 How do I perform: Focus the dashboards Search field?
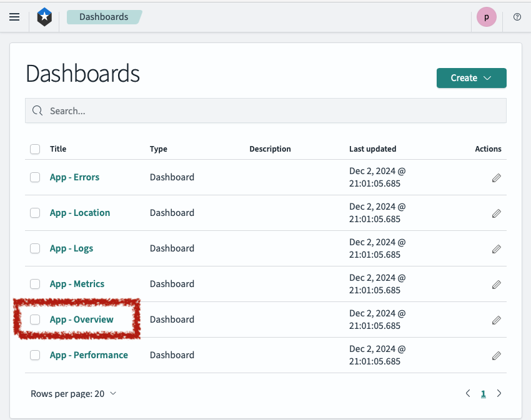click(265, 110)
